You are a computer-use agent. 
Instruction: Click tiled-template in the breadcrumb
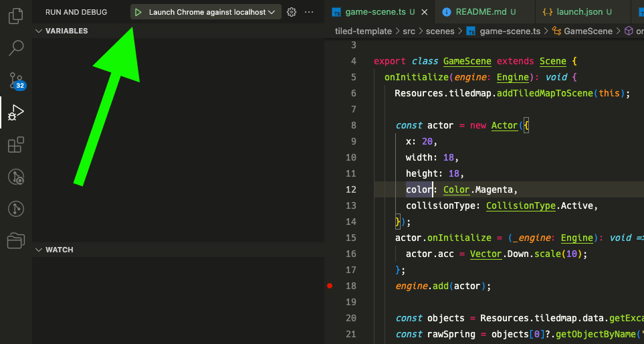364,31
